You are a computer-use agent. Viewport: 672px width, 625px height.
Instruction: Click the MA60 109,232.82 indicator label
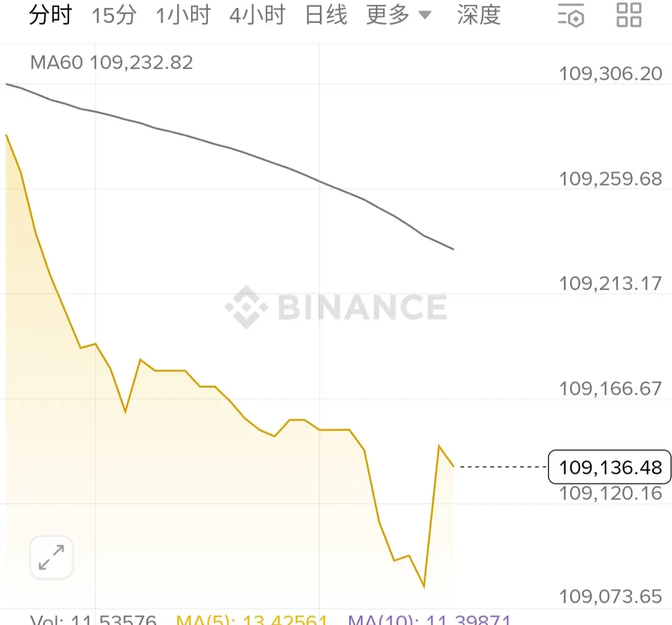click(111, 63)
